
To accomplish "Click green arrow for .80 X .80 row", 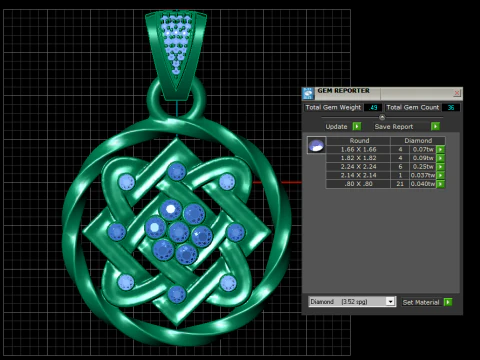I will point(440,184).
